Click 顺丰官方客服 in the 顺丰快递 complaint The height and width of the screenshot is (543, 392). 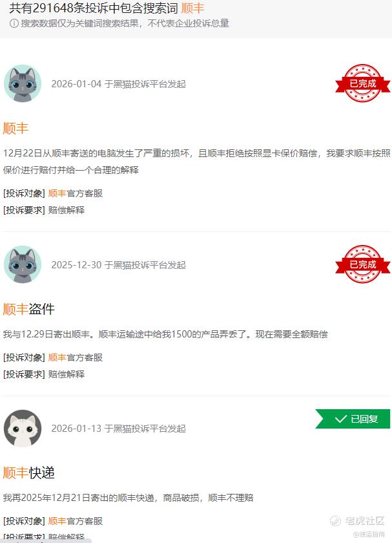click(76, 521)
